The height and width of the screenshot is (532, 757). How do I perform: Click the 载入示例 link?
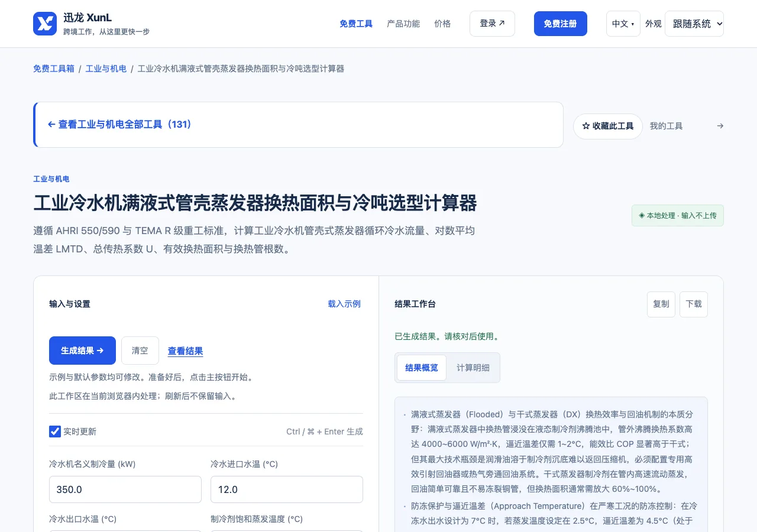(x=344, y=304)
